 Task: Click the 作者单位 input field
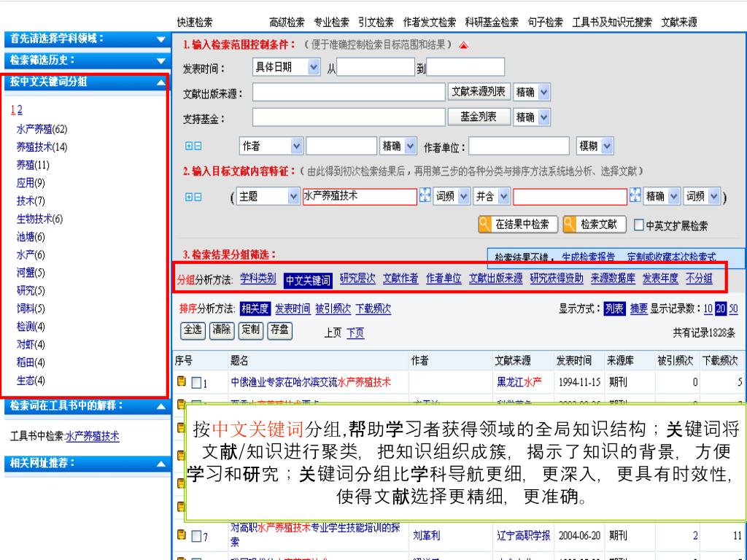click(519, 146)
